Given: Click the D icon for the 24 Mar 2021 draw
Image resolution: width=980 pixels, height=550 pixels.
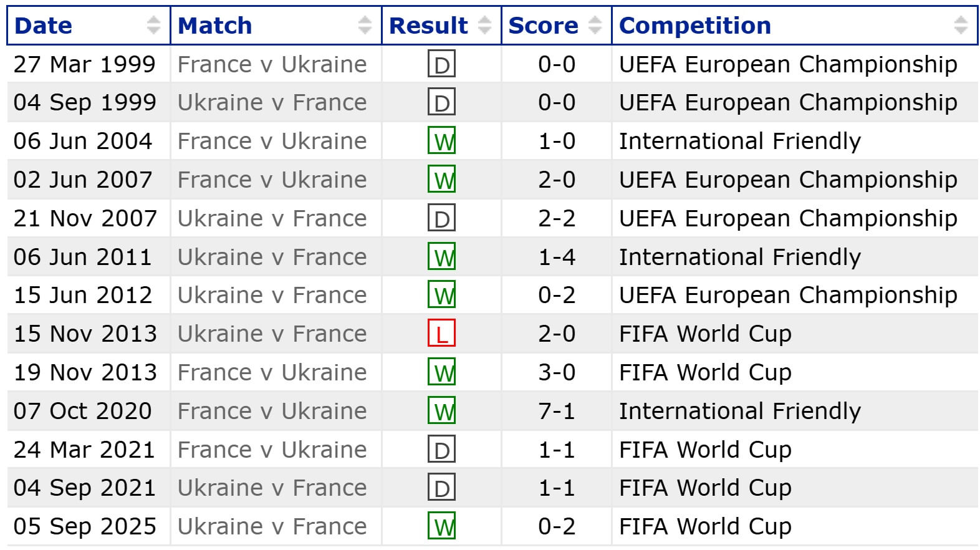Looking at the screenshot, I should click(441, 449).
